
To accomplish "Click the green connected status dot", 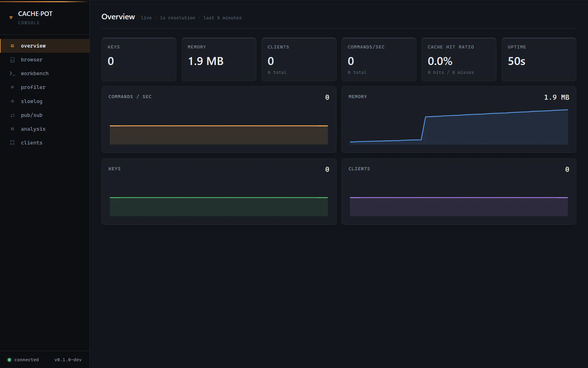I will (9, 360).
